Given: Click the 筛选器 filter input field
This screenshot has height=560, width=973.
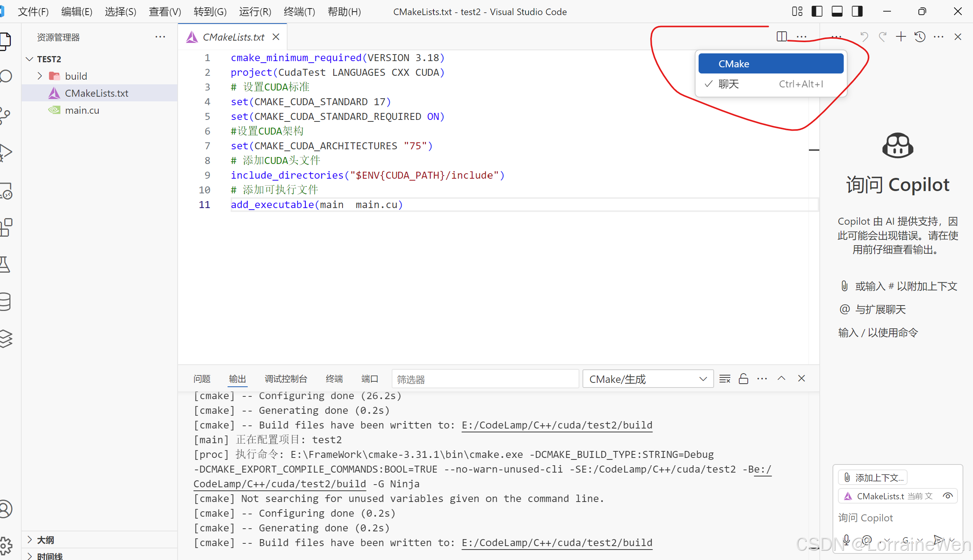Looking at the screenshot, I should (x=485, y=379).
